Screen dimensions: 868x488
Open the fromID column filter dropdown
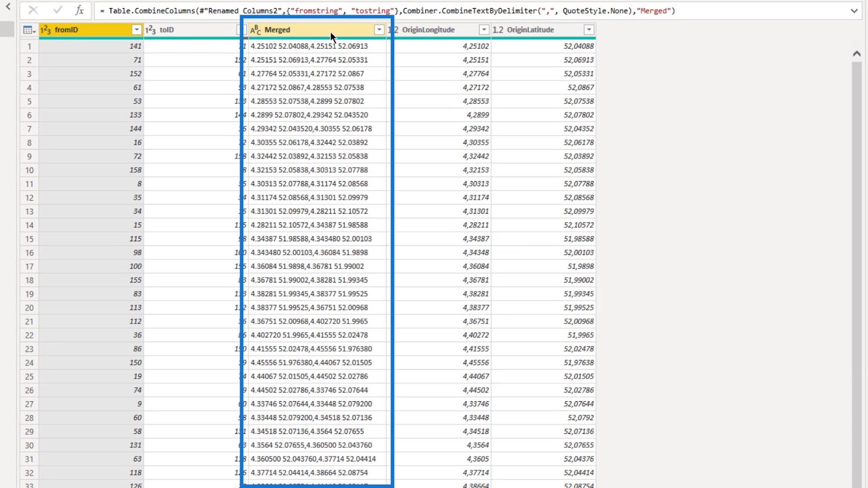[x=137, y=30]
